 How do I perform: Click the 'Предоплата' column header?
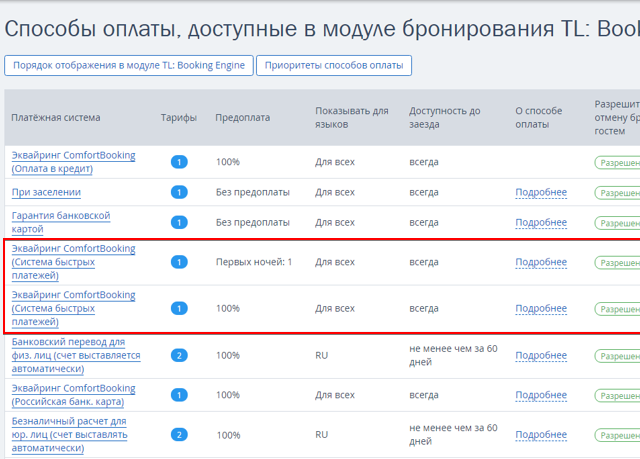243,118
